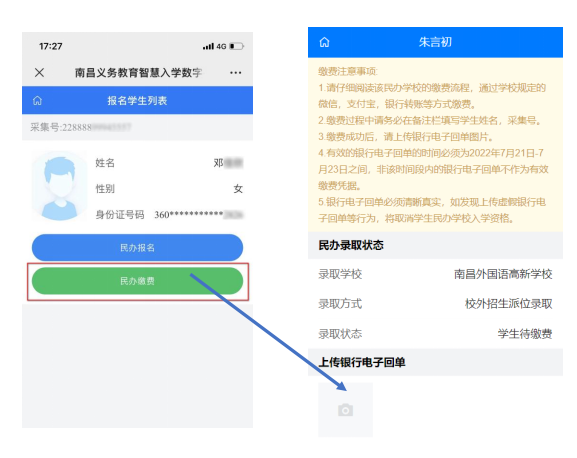
Task: Tap the 报名学生列表 header title
Action: (137, 100)
